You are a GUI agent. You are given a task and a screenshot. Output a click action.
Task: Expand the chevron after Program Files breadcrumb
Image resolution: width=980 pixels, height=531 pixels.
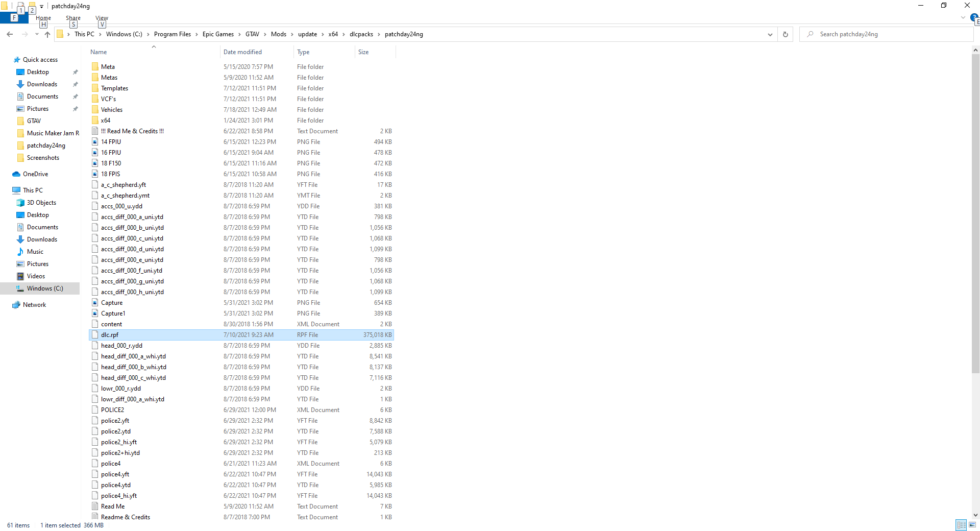(197, 34)
